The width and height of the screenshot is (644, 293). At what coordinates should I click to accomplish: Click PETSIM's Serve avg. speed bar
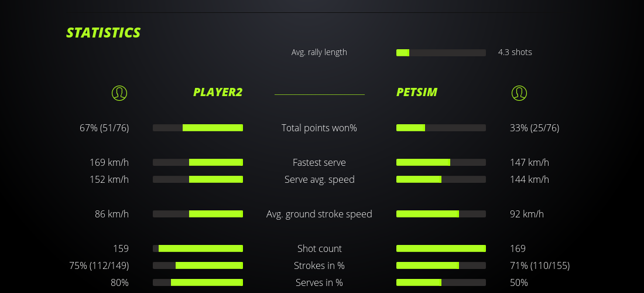click(x=441, y=179)
